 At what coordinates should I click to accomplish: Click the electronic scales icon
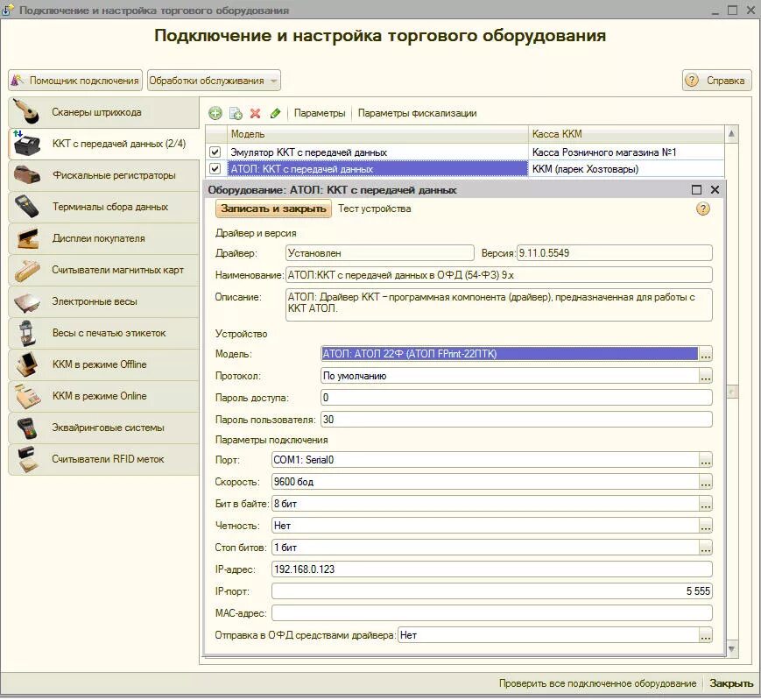pos(27,301)
